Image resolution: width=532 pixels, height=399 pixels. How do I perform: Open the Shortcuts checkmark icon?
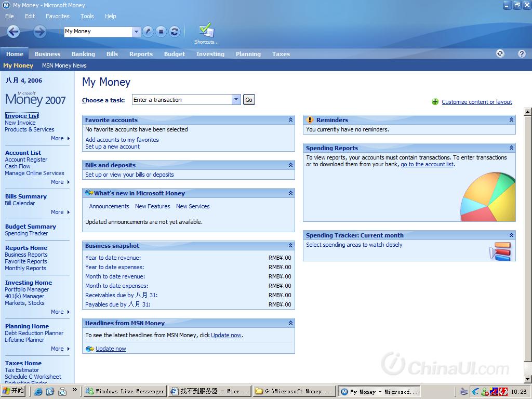tap(206, 31)
